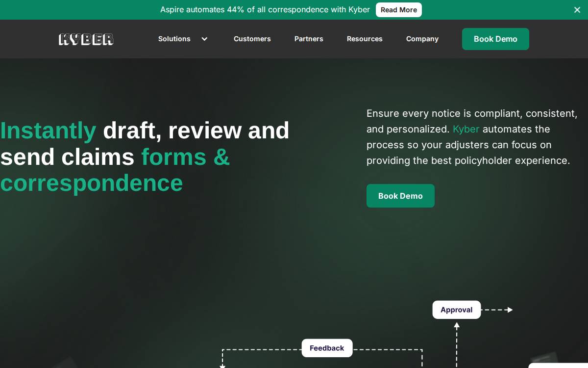Viewport: 588px width, 368px height.
Task: Open the Partners nav item
Action: tap(309, 39)
